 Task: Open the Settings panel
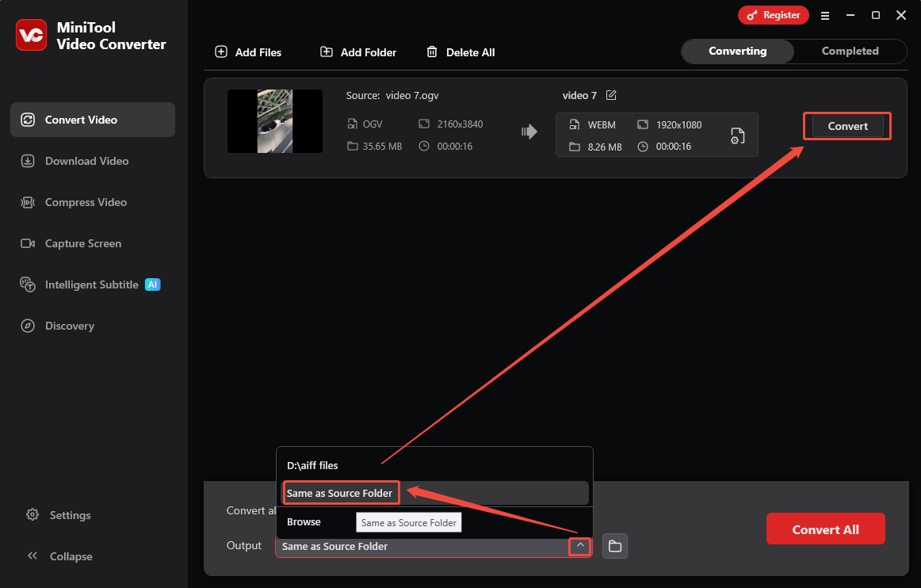pyautogui.click(x=69, y=515)
